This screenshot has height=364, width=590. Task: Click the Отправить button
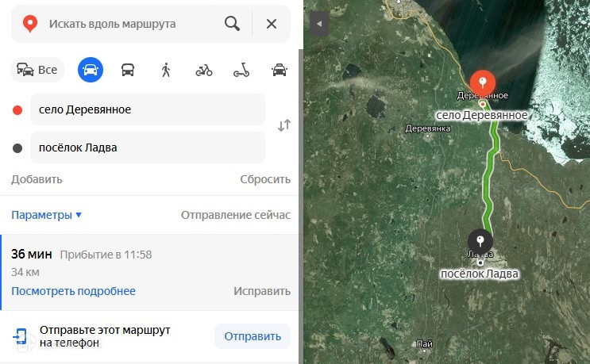tap(253, 336)
